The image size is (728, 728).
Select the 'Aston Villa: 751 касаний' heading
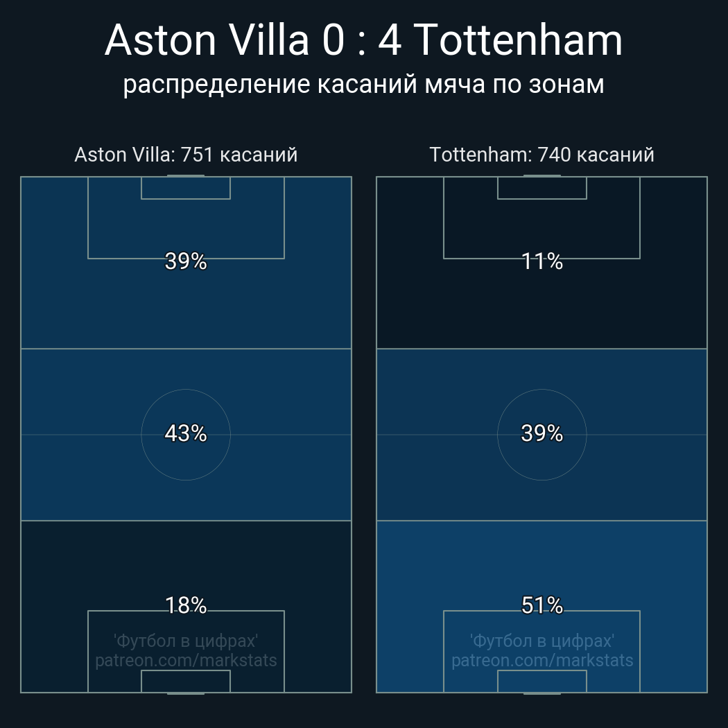click(186, 155)
